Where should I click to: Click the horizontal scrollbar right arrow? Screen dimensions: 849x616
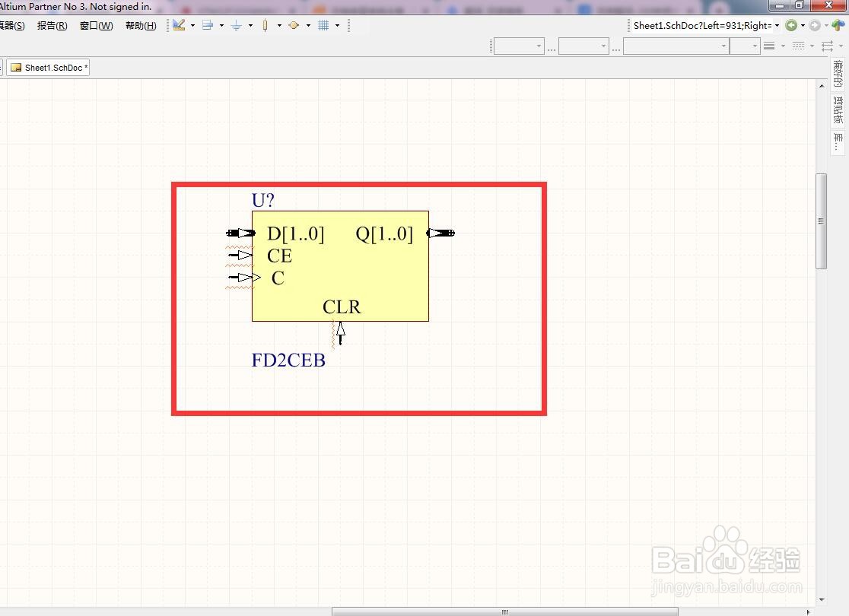point(809,611)
